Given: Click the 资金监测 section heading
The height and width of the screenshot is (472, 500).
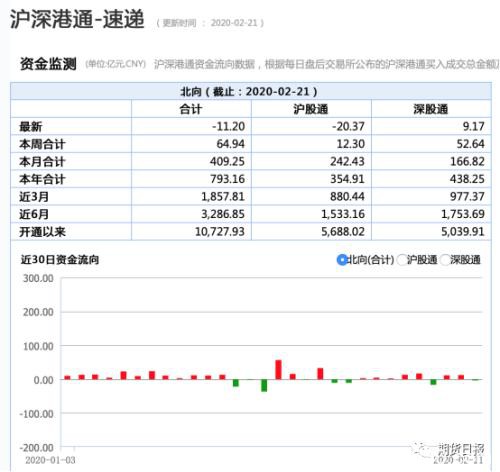Looking at the screenshot, I should [48, 64].
